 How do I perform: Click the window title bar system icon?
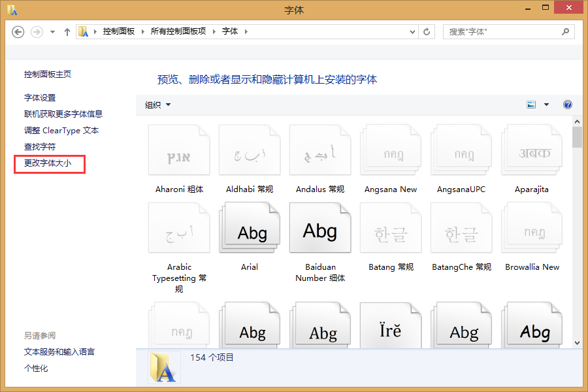point(12,10)
